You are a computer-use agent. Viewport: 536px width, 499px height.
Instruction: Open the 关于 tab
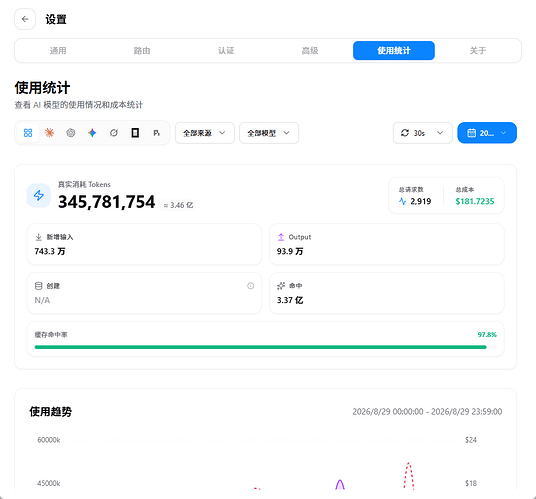(x=478, y=51)
